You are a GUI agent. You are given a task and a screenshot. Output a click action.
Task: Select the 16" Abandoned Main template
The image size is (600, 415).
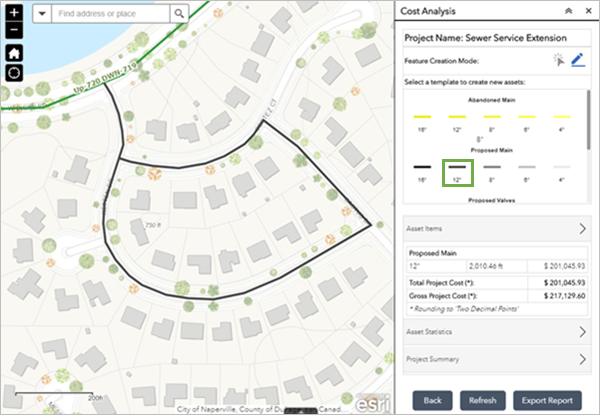coord(421,120)
